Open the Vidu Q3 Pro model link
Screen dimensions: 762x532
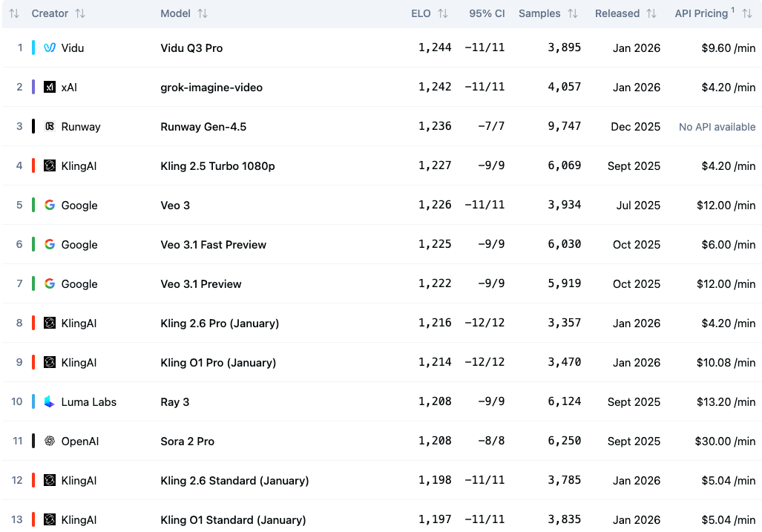191,47
